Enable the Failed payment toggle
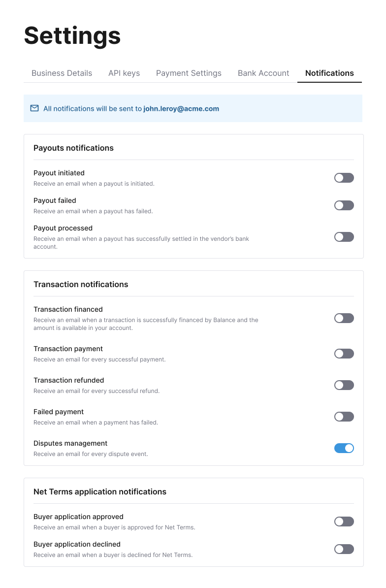This screenshot has height=588, width=386. point(344,417)
